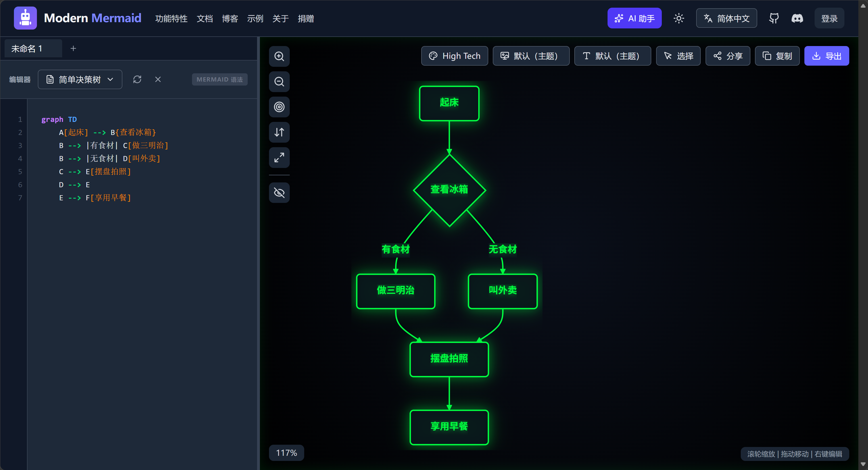Activate the 选择 selection tool
The width and height of the screenshot is (868, 470).
(x=678, y=56)
